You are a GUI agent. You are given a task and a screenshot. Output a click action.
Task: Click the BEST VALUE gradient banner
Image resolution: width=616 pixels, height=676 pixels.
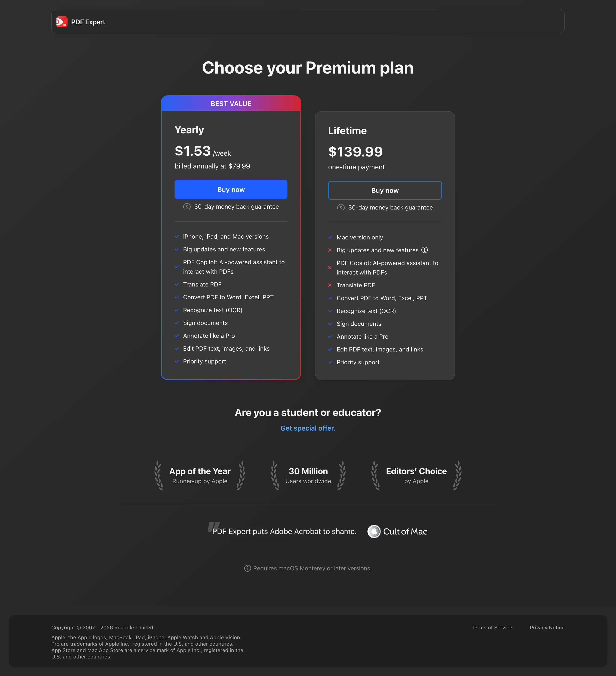tap(231, 103)
